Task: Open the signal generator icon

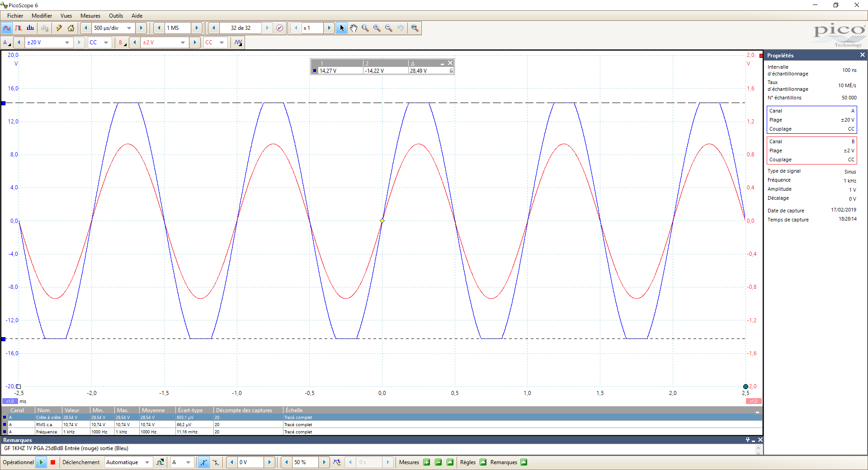Action: pos(238,42)
